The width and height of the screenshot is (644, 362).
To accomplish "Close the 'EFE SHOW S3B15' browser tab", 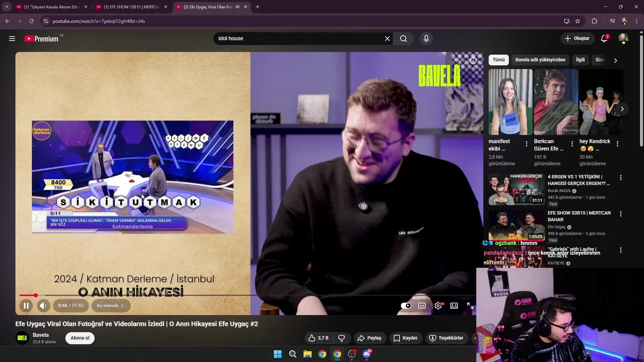I will pos(166,7).
